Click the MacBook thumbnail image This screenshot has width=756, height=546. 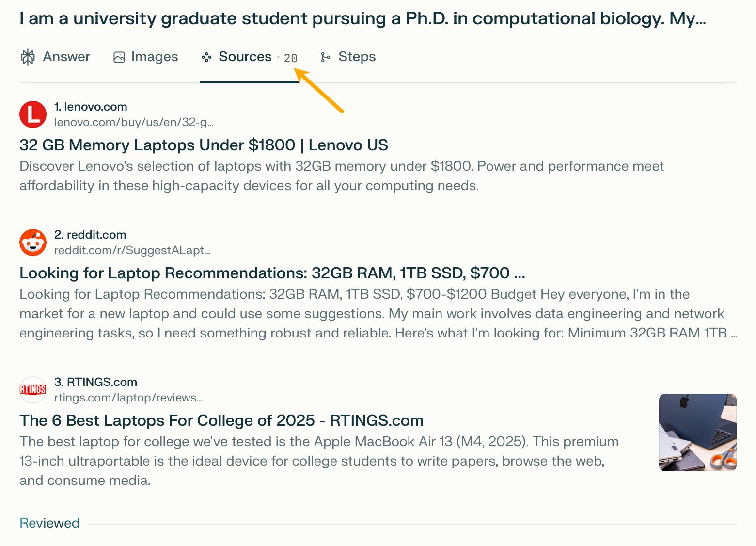pos(697,432)
